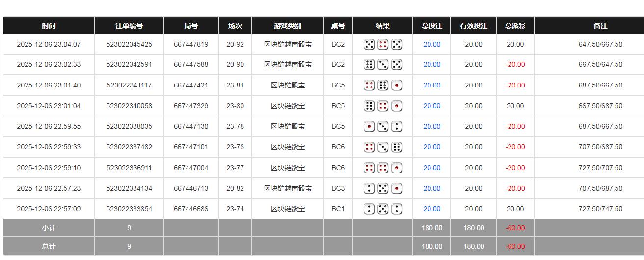Open total bet 20.00 link for order 523022345425
This screenshot has height=260, width=644.
click(x=431, y=44)
